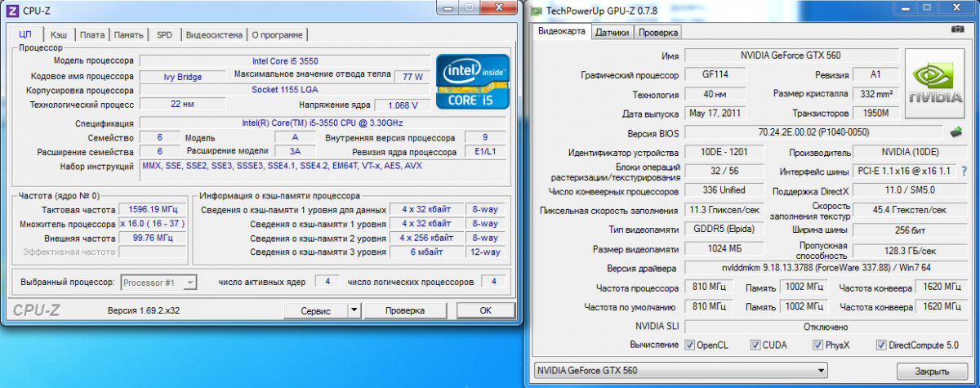Click the GPU-Z title bar icon
The width and height of the screenshot is (980, 388).
click(536, 11)
